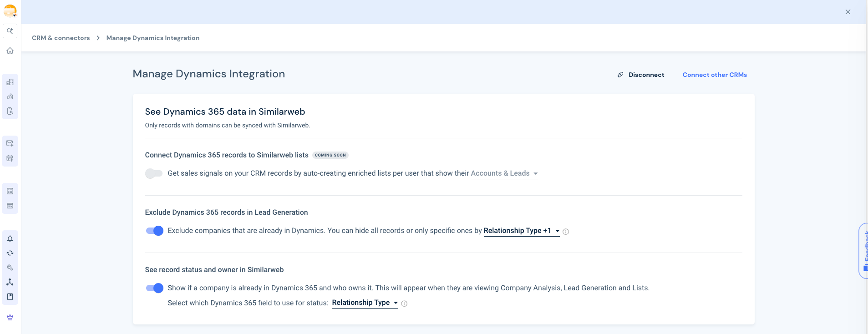Click the connectors network node icon
This screenshot has width=868, height=334.
point(10,282)
